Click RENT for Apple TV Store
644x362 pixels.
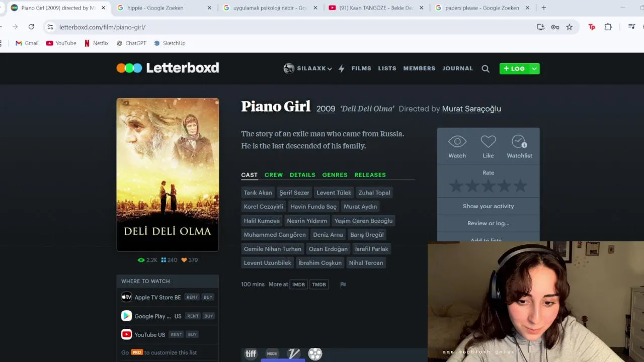coord(192,297)
